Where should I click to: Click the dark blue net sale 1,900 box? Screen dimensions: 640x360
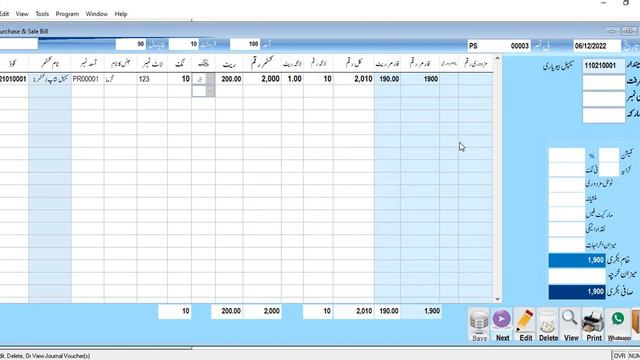click(577, 292)
